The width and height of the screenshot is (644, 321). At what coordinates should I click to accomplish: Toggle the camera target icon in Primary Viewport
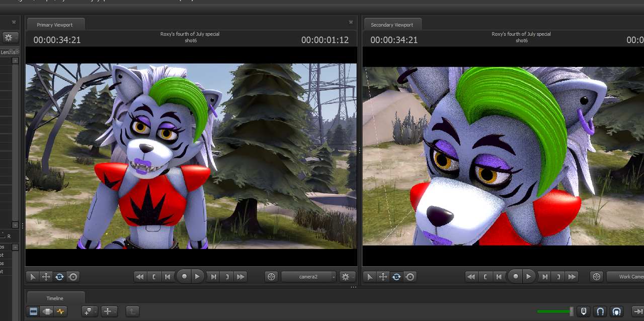(x=271, y=276)
